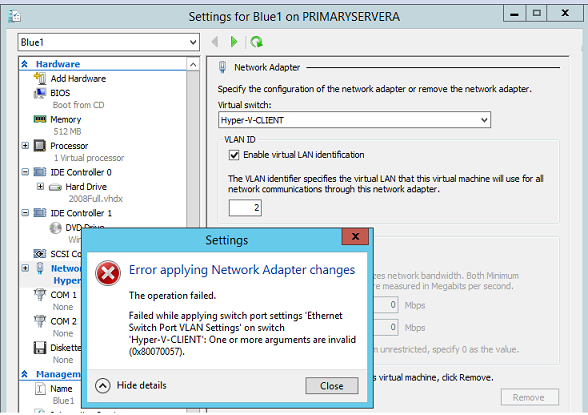Select the Memory chip icon
The image size is (588, 415).
tap(40, 119)
